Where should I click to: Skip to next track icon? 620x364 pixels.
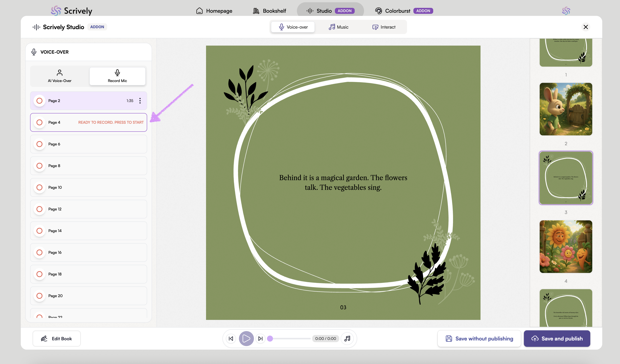[260, 338]
